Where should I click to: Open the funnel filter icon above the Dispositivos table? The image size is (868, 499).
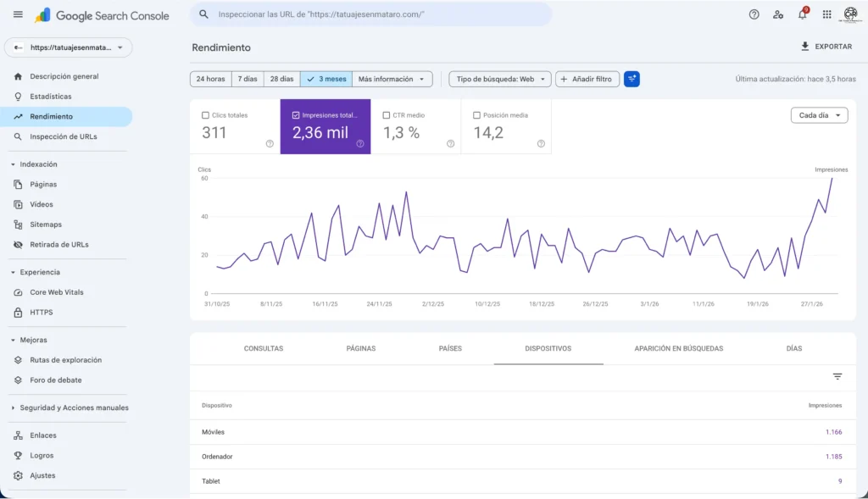coord(837,376)
